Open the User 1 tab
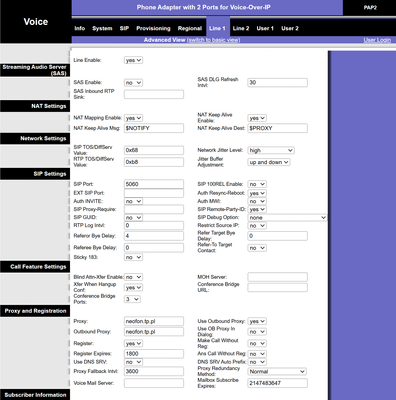The height and width of the screenshot is (400, 396). tap(265, 28)
